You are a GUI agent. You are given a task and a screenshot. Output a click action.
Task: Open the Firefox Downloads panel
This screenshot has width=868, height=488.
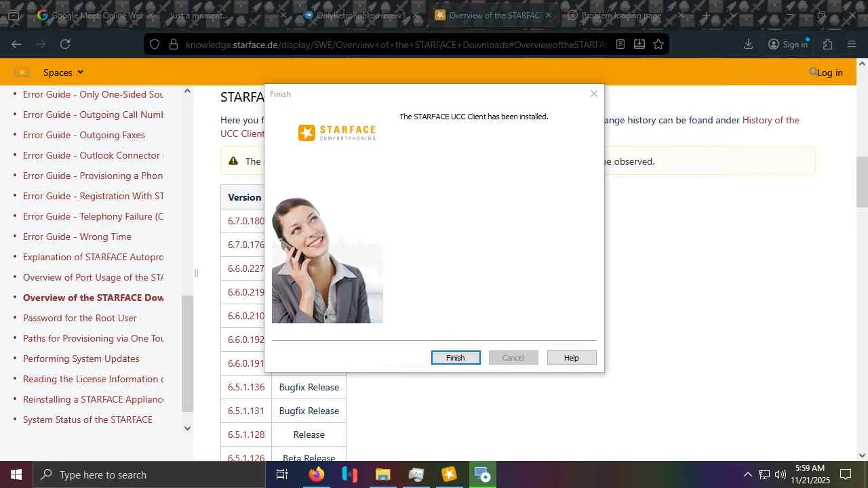749,44
